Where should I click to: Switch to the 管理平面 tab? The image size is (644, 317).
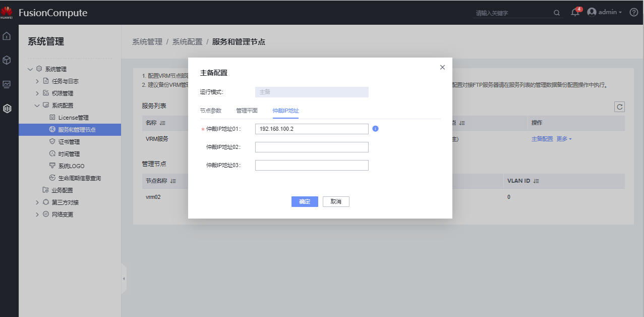tap(247, 111)
